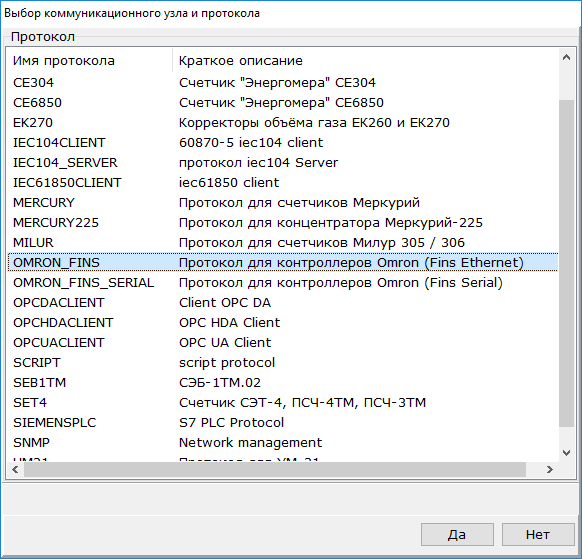
Task: Confirm selection with the Да button
Action: (x=457, y=535)
